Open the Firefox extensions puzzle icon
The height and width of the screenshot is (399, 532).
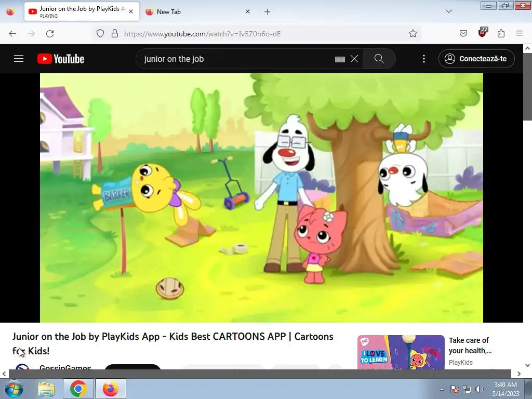[501, 33]
